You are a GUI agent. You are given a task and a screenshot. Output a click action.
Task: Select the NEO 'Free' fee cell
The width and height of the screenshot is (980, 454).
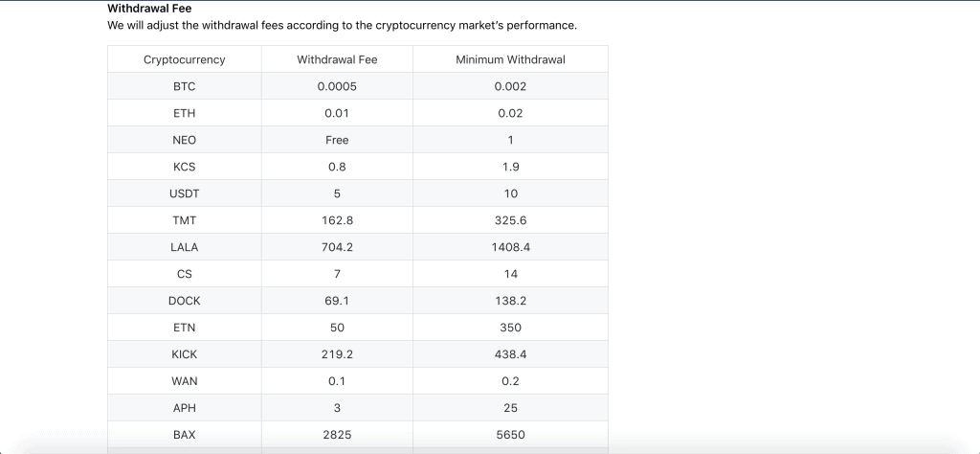tap(337, 140)
